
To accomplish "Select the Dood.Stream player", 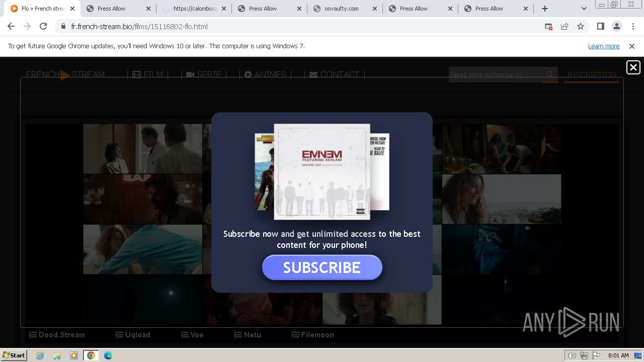I will (x=57, y=335).
